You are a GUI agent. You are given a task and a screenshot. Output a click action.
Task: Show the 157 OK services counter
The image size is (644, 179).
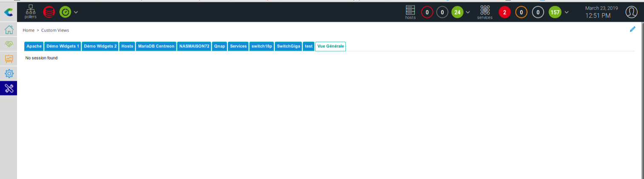click(555, 12)
